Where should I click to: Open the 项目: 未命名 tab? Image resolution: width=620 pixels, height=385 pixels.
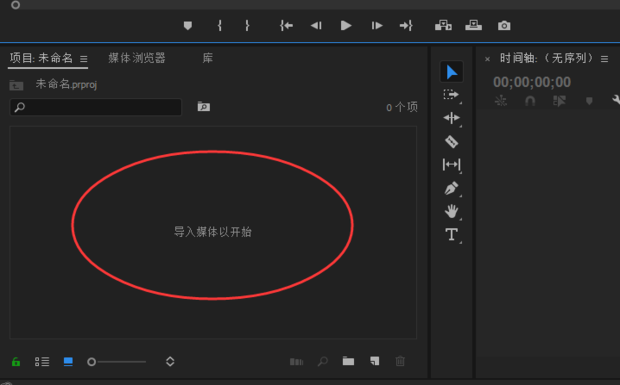pos(41,59)
